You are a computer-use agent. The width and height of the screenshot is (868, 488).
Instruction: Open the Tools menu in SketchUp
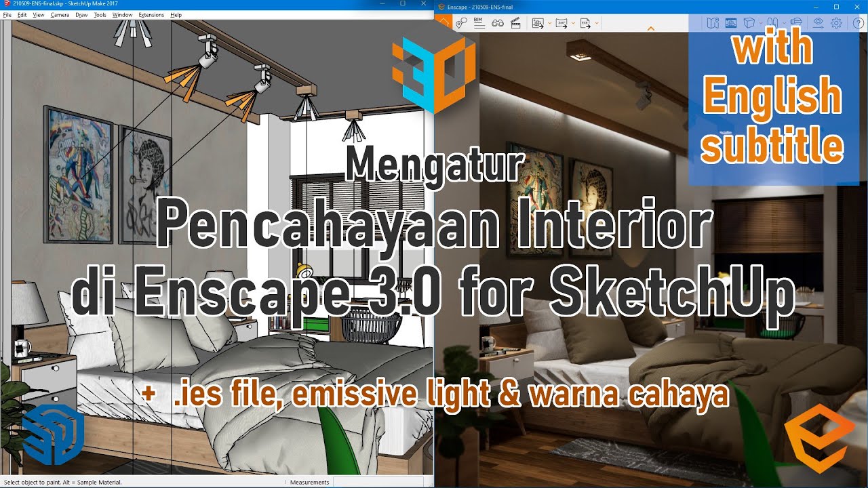(x=100, y=14)
